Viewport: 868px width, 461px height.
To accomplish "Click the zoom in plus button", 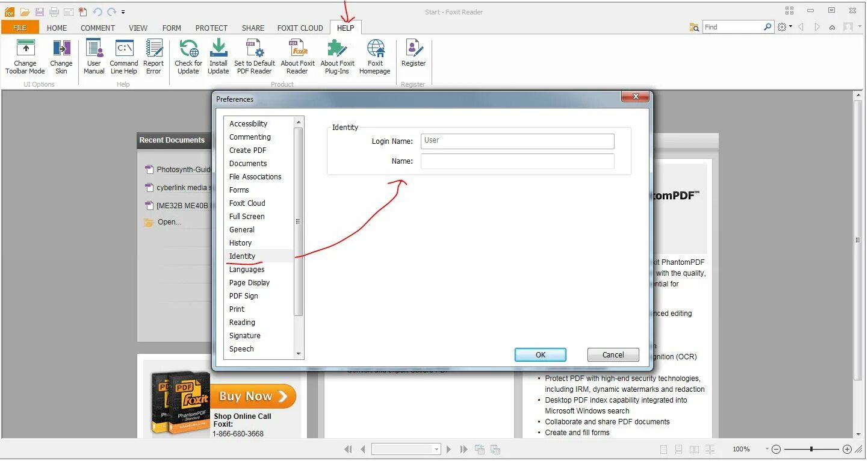I will coord(847,450).
